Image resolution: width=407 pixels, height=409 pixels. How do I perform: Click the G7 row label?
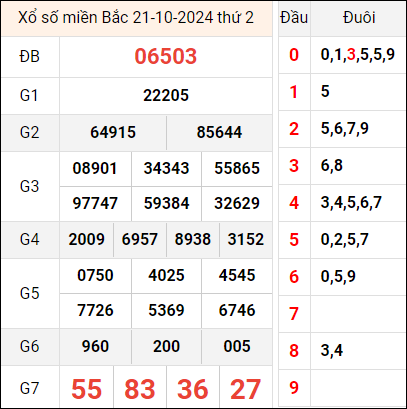point(30,389)
